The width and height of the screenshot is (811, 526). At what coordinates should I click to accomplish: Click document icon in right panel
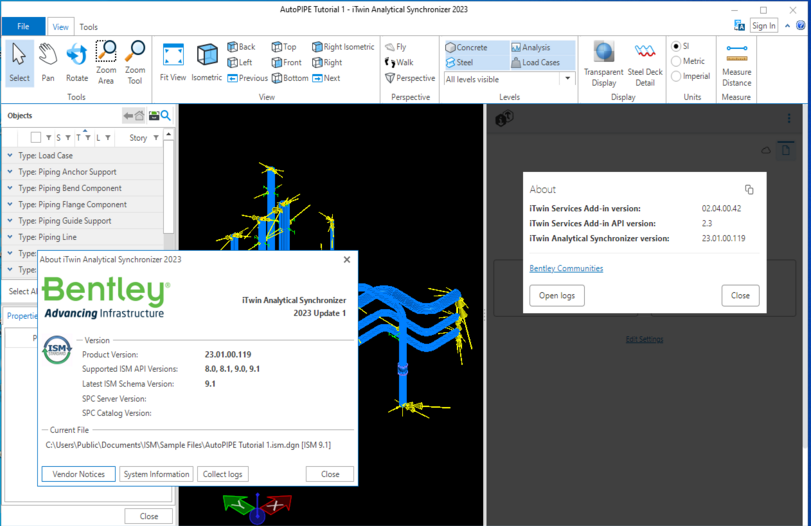pyautogui.click(x=786, y=151)
